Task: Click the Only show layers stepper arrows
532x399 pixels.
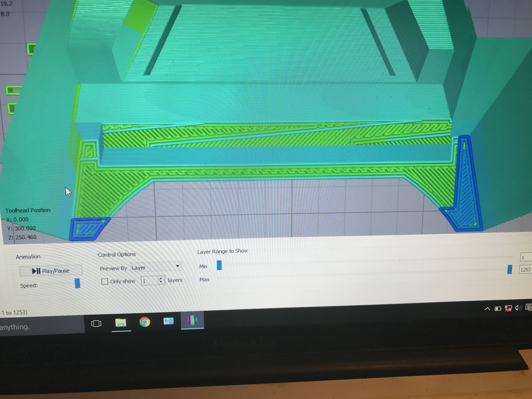Action: click(x=161, y=280)
